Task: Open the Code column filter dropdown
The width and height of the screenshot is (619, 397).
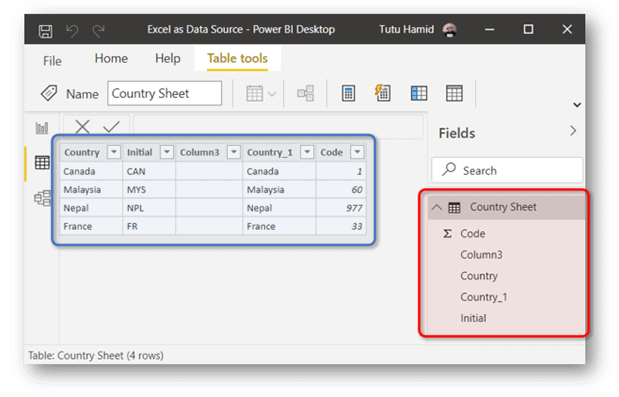Action: 357,152
